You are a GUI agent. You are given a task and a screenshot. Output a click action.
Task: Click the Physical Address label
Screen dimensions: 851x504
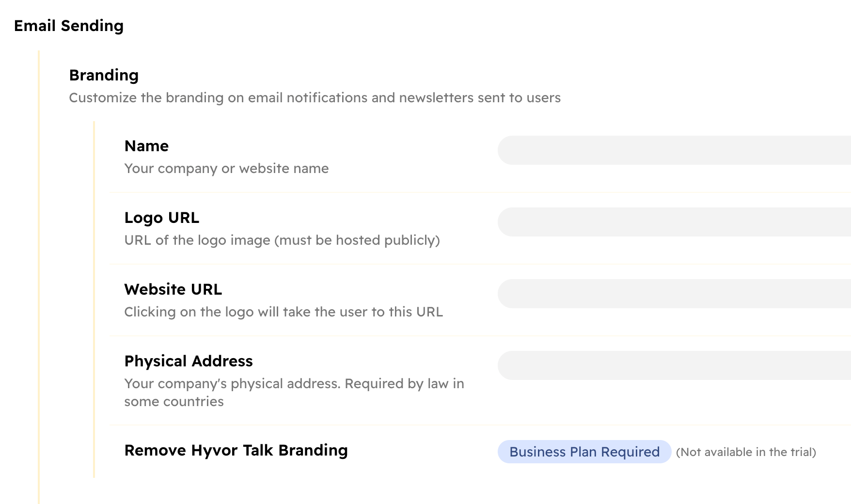tap(189, 361)
